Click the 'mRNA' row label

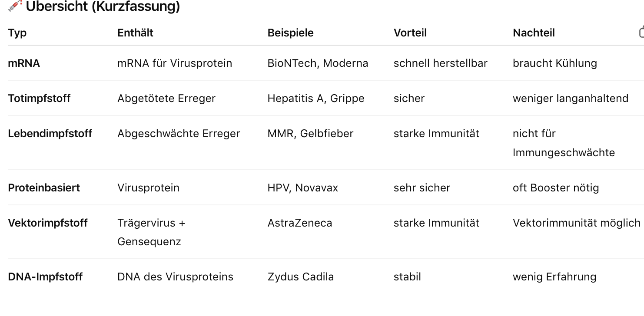point(24,63)
